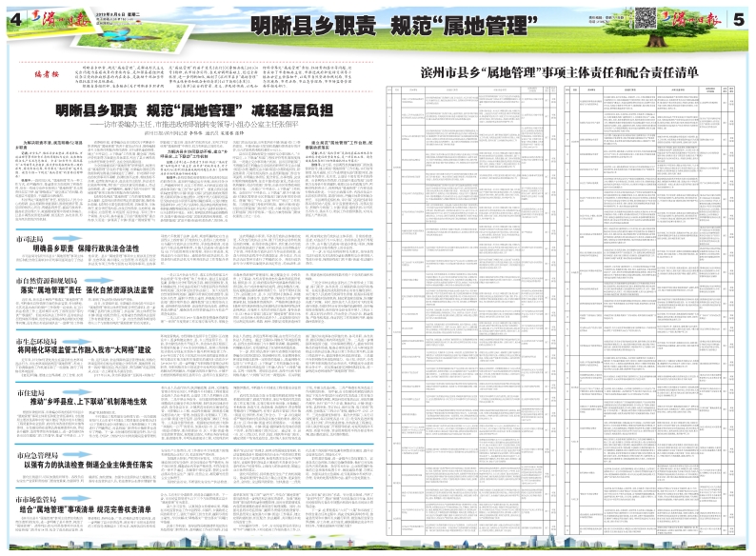Screen dimensions: 756x556
Task: Open article 落实"属地管理"责任 强化自然资源执法监管
Action: tap(87, 290)
